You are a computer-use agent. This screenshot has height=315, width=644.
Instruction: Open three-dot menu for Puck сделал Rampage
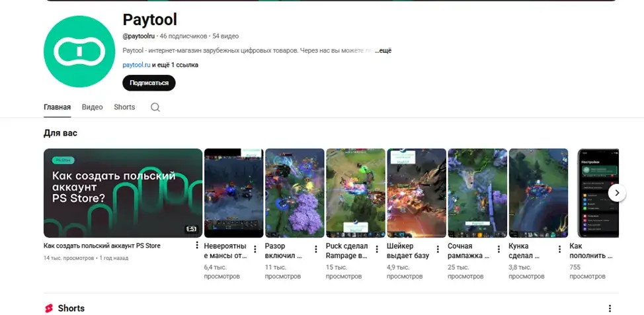[377, 249]
